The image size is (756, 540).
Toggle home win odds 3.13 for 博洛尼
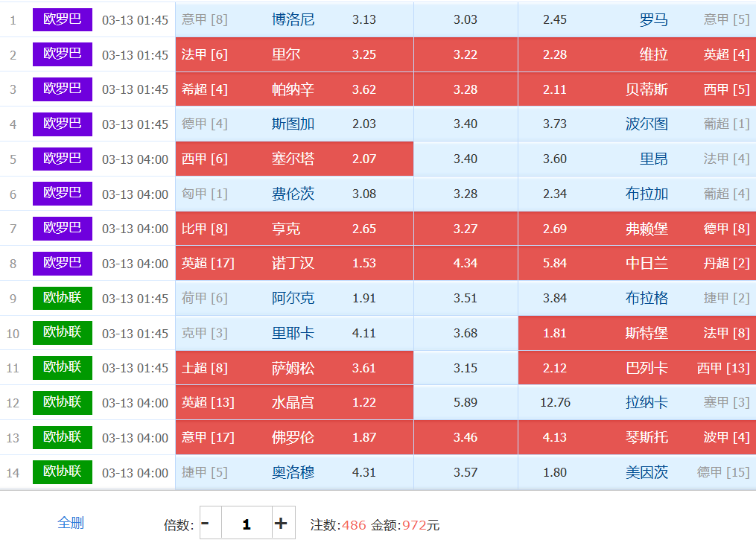[364, 19]
